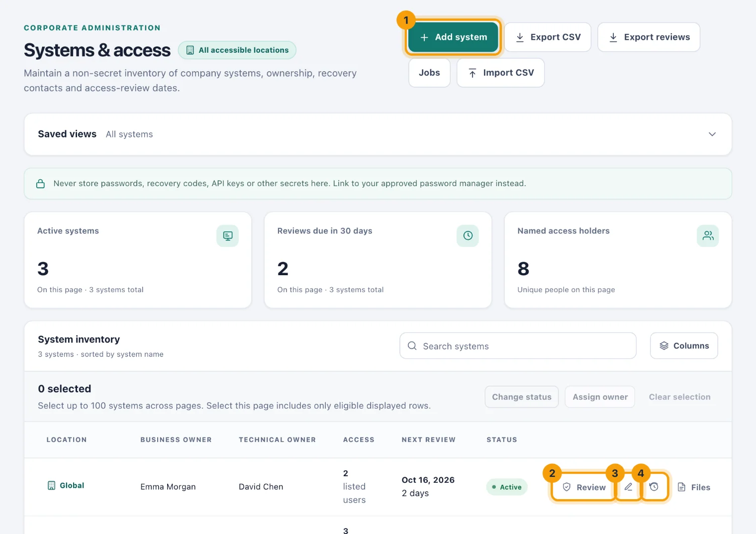Click technical owner David Chen
Viewport: 756px width, 534px height.
(x=261, y=487)
